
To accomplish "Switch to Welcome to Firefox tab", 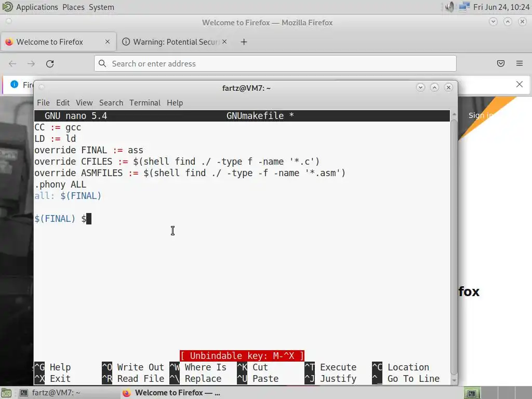I will (58, 42).
